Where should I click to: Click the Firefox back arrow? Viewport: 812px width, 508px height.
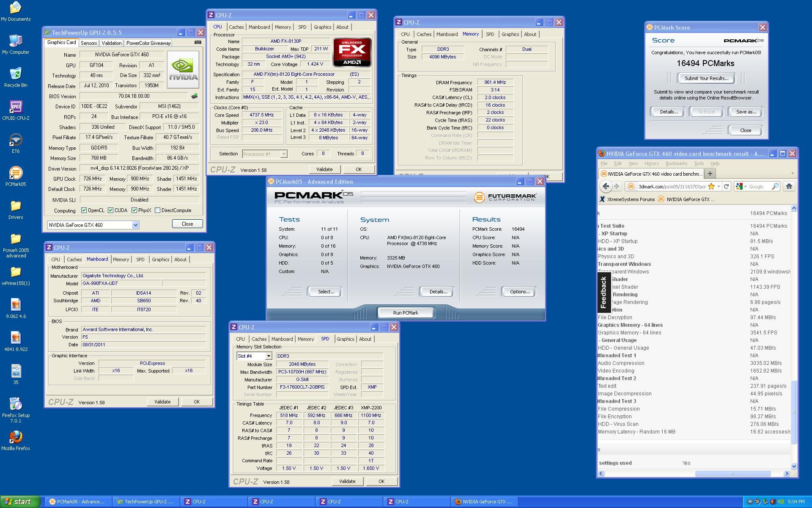point(606,186)
